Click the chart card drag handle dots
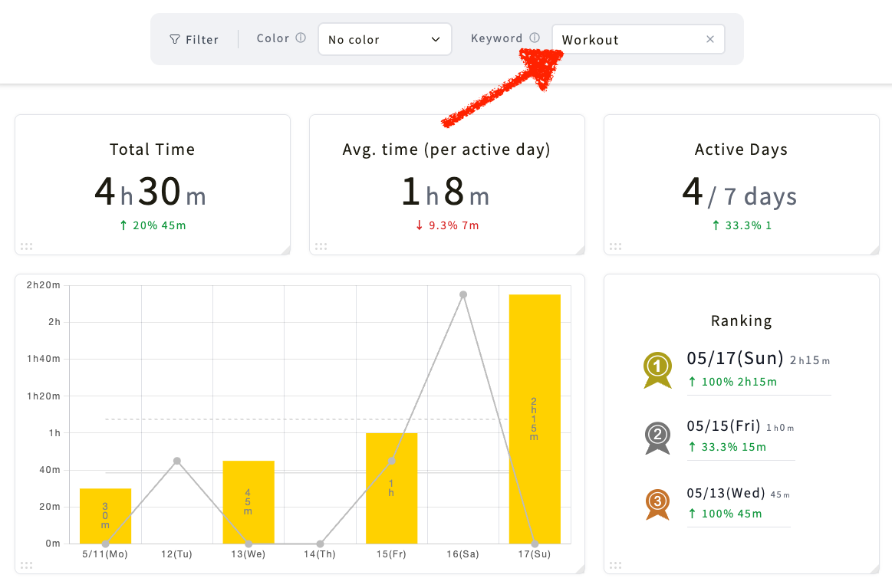This screenshot has height=588, width=892. point(27,565)
